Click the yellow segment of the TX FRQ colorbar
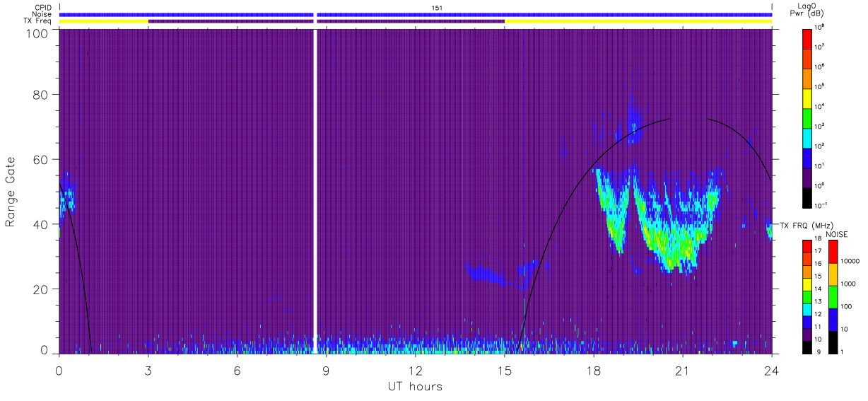The image size is (868, 401). tap(807, 284)
